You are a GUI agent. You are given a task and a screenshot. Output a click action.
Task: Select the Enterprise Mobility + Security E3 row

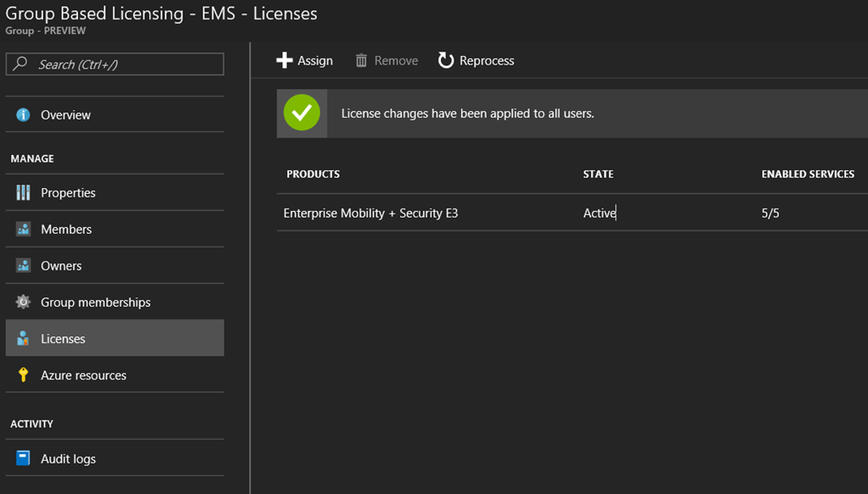coord(370,214)
